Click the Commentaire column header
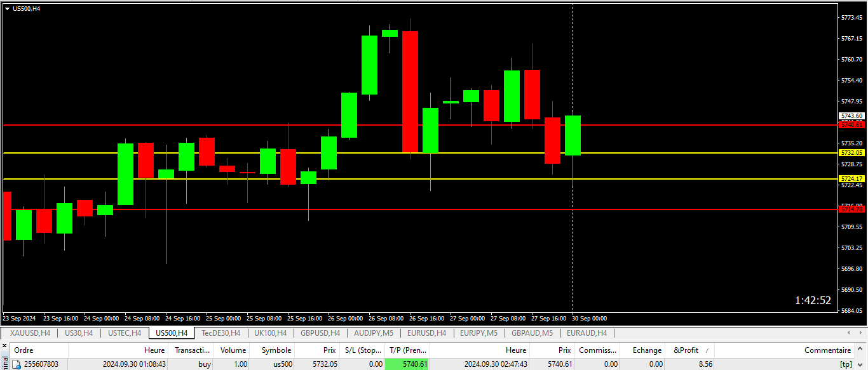The image size is (868, 370). (x=785, y=350)
